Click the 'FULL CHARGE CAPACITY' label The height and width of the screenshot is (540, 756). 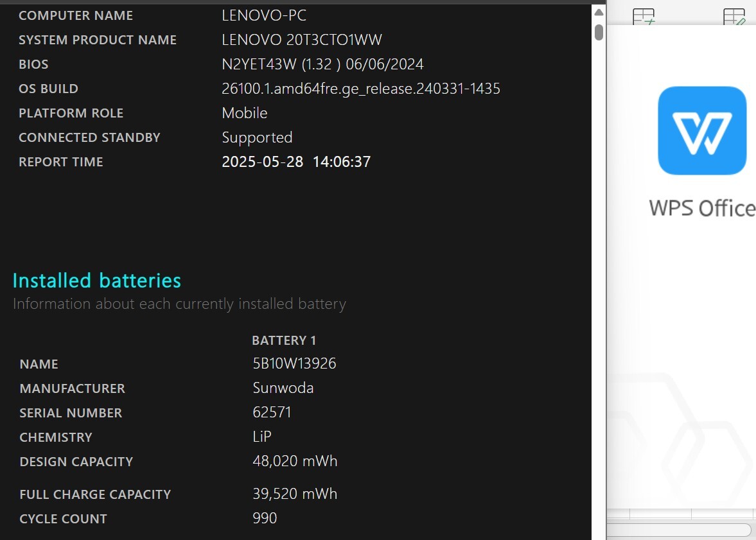(95, 494)
